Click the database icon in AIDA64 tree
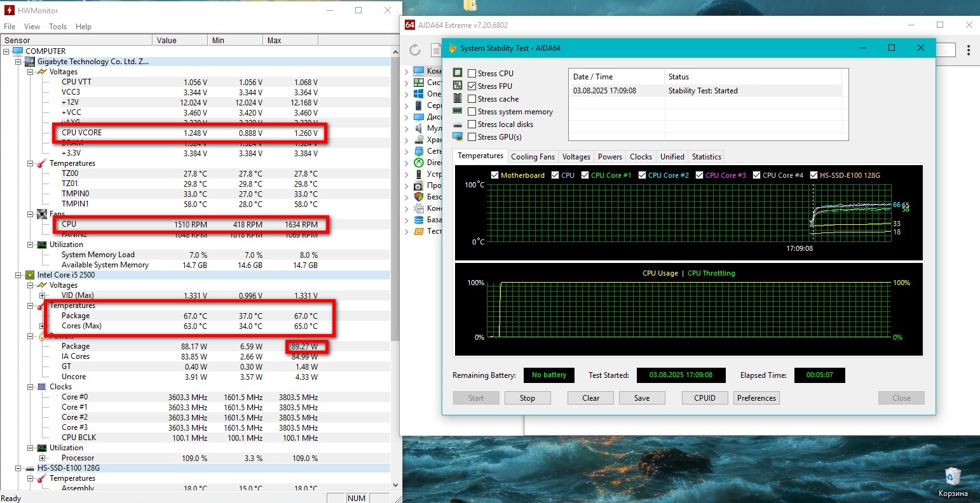This screenshot has height=503, width=980. 418,220
